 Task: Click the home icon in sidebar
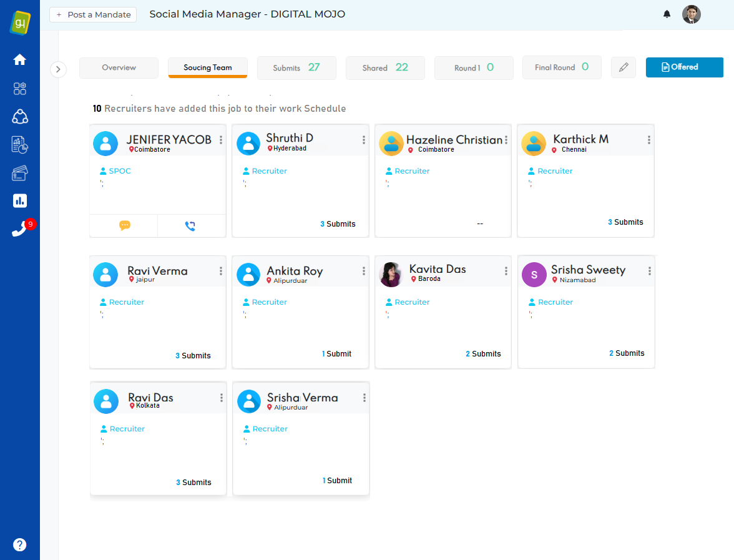[x=20, y=60]
